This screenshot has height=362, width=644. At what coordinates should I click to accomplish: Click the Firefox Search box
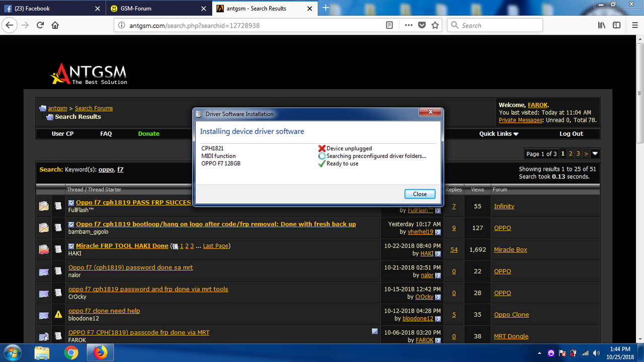tap(495, 25)
